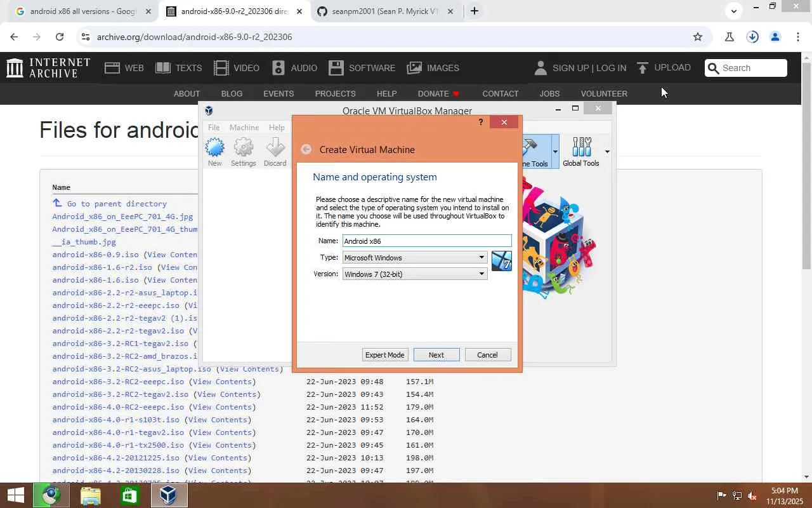Open the WEB section on Internet Archive
Screen dimensions: 812x508
click(x=124, y=68)
